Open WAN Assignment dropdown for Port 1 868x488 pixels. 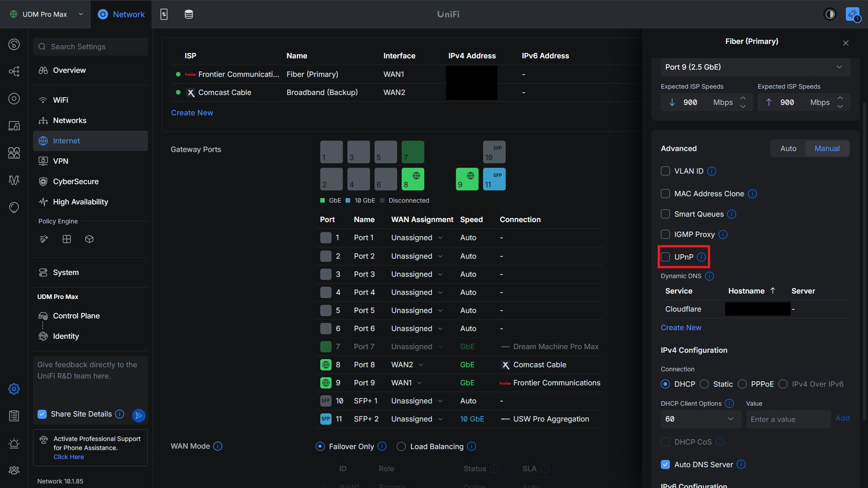pos(417,238)
